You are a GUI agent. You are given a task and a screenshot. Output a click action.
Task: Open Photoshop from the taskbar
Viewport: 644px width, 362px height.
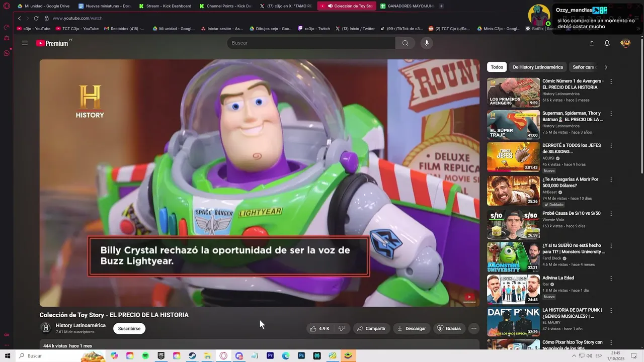coord(301,356)
